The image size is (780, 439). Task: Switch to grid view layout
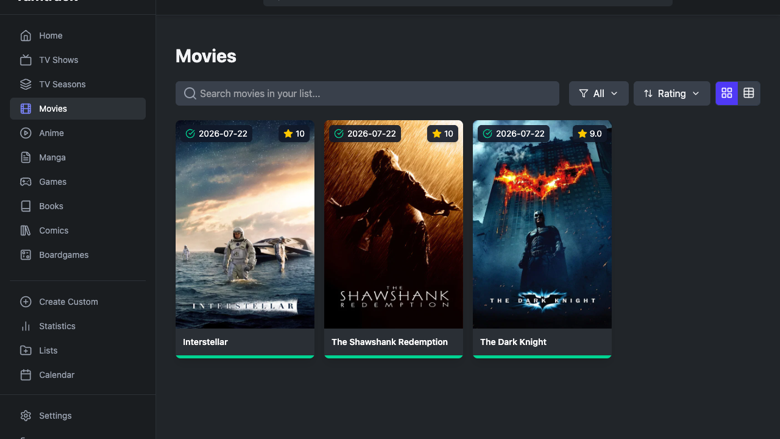pos(727,93)
